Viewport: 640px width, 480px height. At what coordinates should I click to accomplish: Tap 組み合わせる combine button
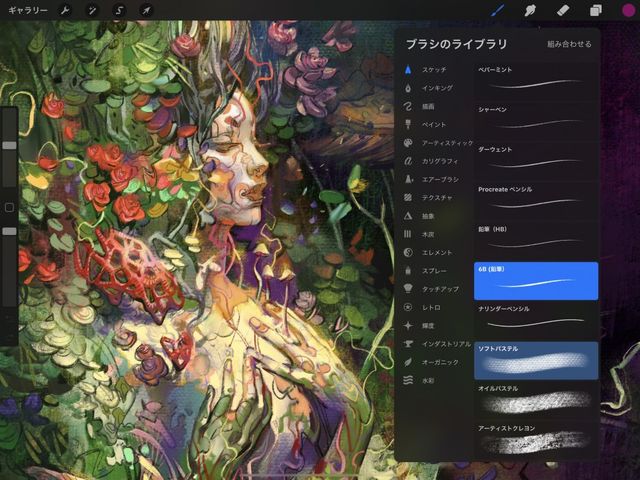coord(569,44)
